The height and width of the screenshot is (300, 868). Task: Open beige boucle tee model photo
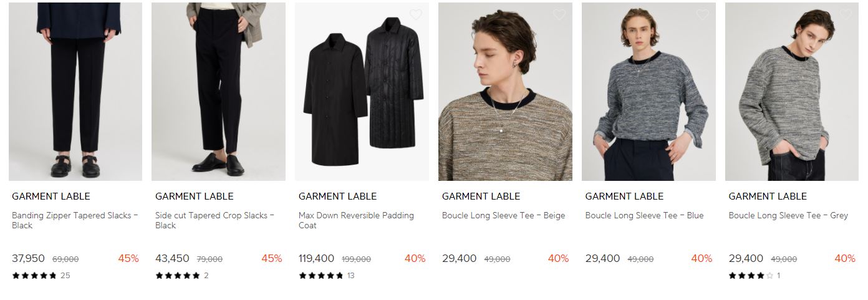tap(505, 92)
